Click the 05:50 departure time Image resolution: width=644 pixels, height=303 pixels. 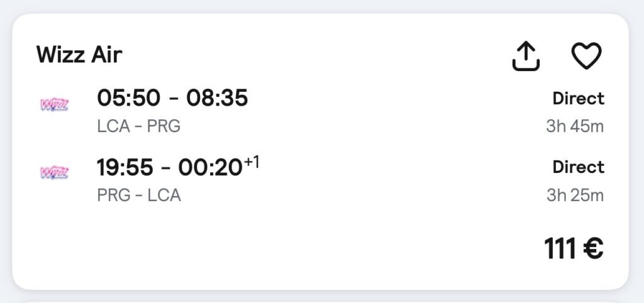[x=128, y=99]
